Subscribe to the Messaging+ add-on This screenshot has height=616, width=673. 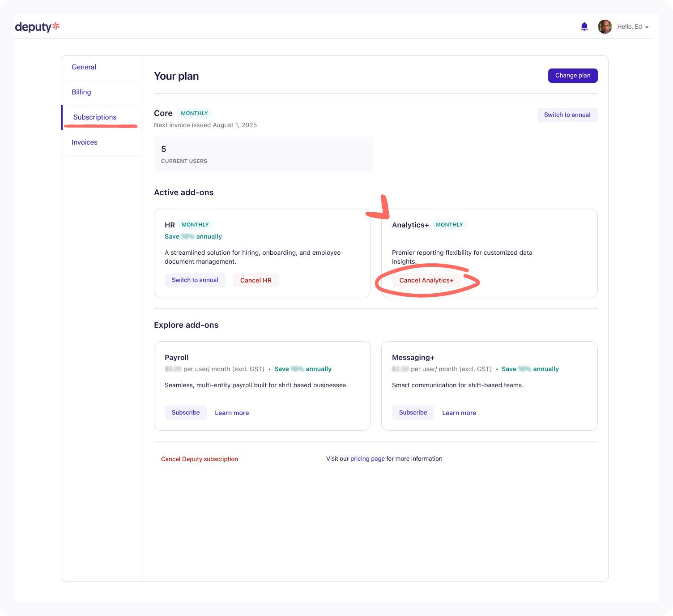413,412
